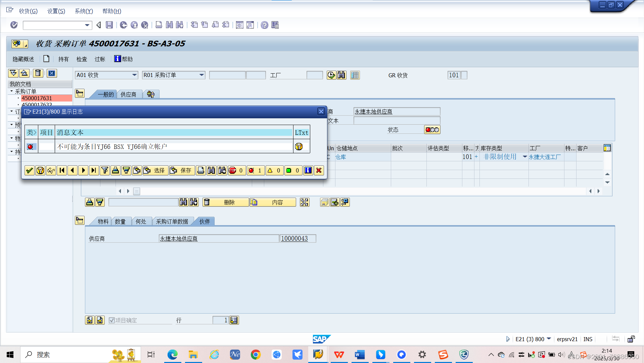Viewport: 644px width, 363px height.
Task: Search log entries with the binoculars icon
Action: (211, 170)
